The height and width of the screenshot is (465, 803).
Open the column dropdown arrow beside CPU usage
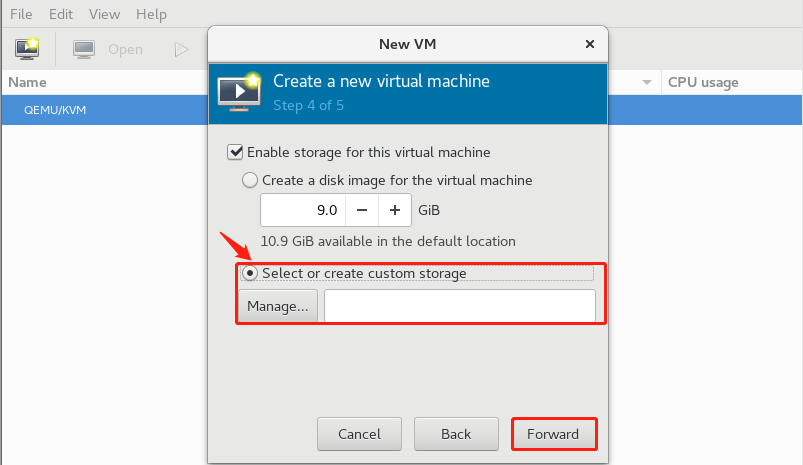[647, 82]
